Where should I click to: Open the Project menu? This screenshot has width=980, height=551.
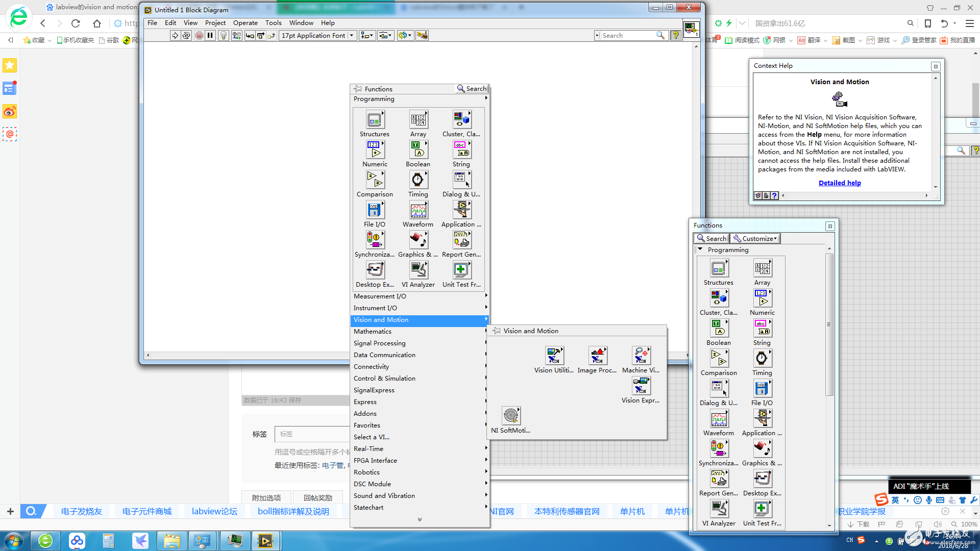[215, 22]
